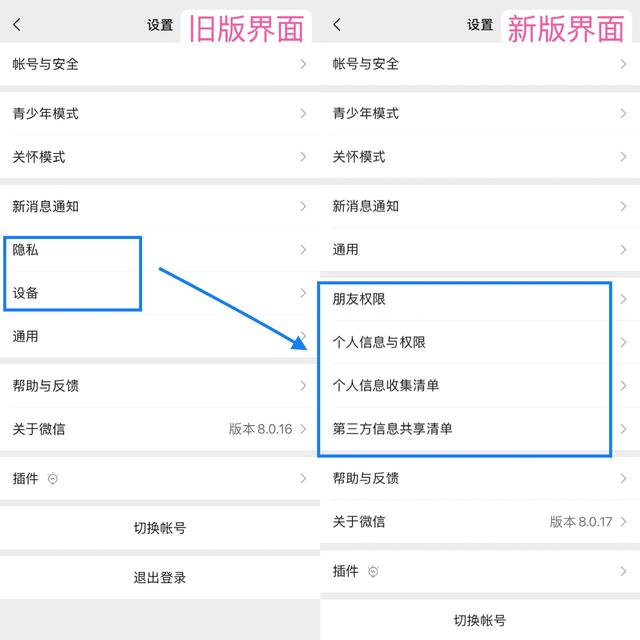Open 个人信息与权限 row
The image size is (640, 640).
point(480,342)
